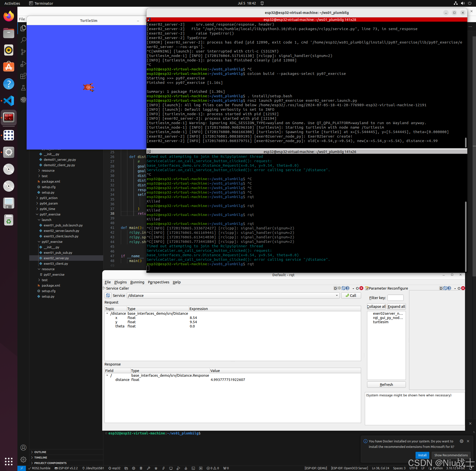Open exer03_client.py in the explorer
Viewport: 476px width, 471px height.
point(56,263)
